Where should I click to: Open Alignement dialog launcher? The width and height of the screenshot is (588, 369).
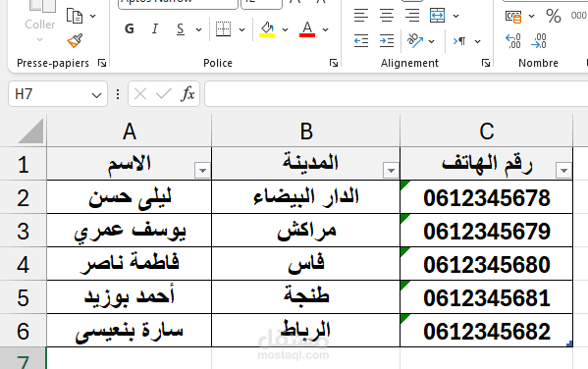point(486,63)
